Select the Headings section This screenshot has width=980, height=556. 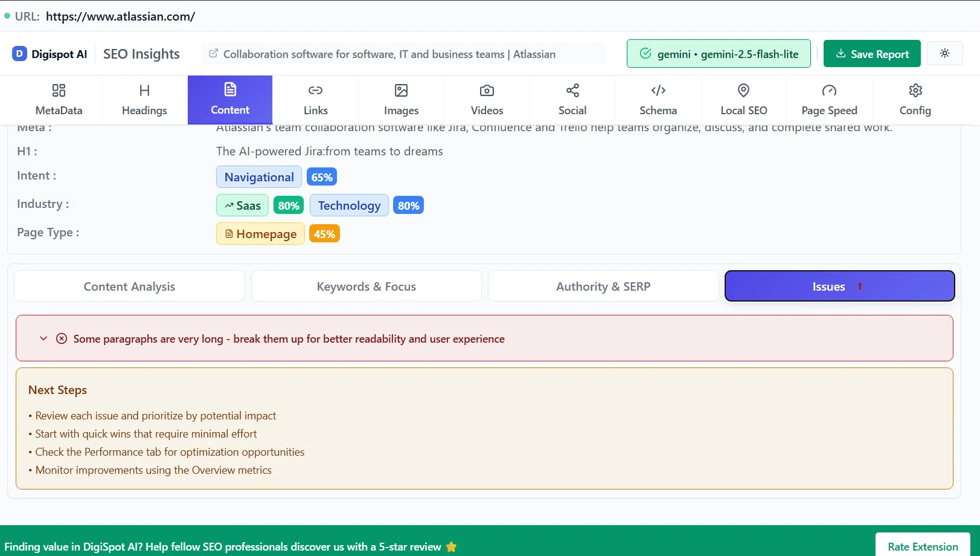pyautogui.click(x=144, y=100)
